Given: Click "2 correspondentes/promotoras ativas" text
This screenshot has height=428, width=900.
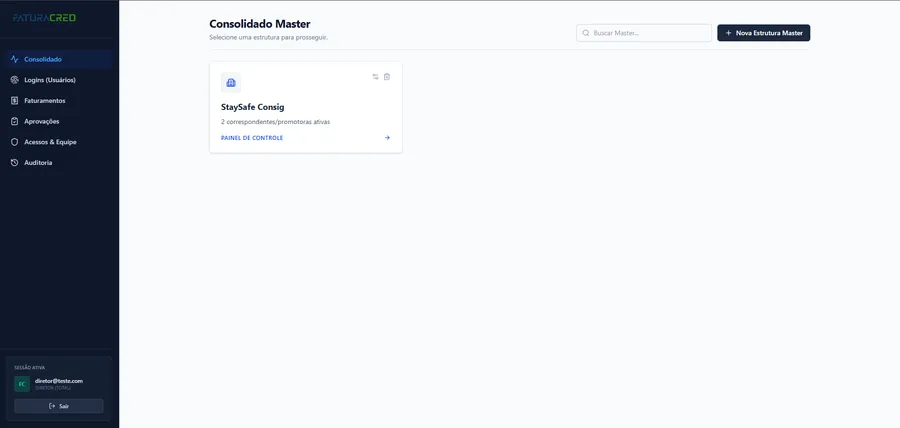Looking at the screenshot, I should pos(276,122).
